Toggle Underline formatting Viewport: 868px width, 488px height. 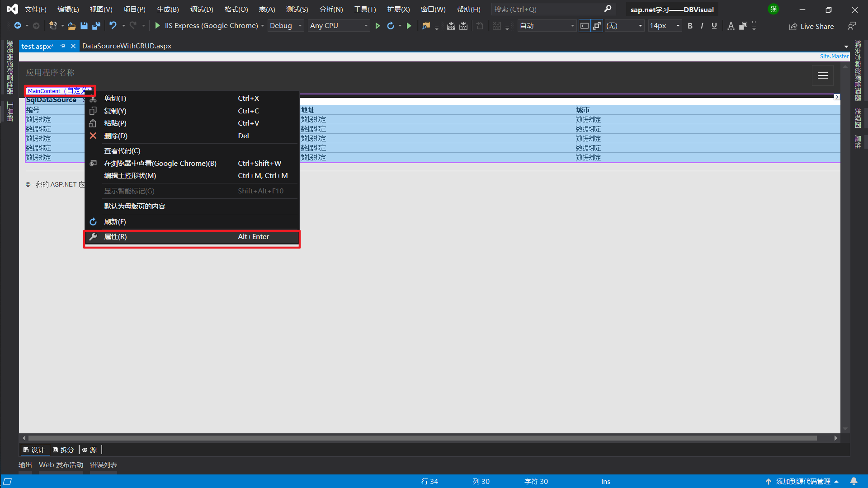coord(714,26)
